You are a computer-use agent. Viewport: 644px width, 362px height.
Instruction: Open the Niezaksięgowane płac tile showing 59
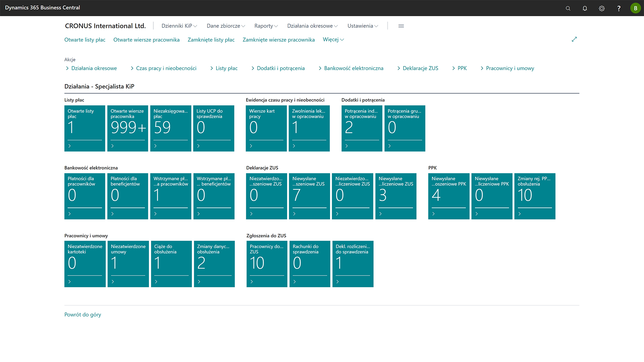pos(170,128)
